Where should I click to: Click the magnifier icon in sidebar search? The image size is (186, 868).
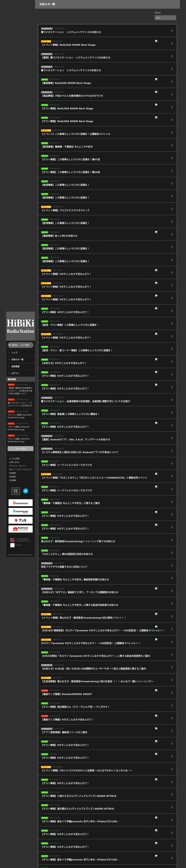[x=10, y=345]
